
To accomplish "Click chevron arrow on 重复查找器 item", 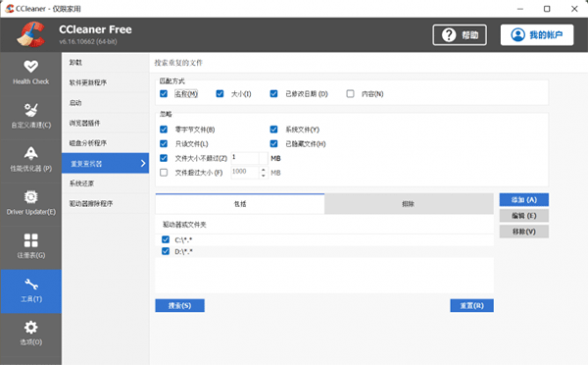I will pyautogui.click(x=143, y=163).
